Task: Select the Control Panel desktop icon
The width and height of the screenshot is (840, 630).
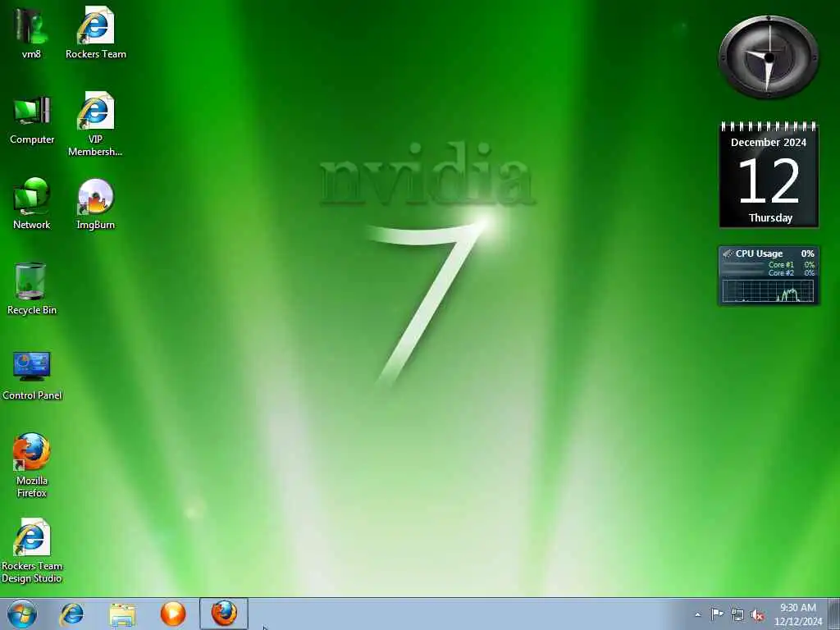Action: [x=32, y=375]
